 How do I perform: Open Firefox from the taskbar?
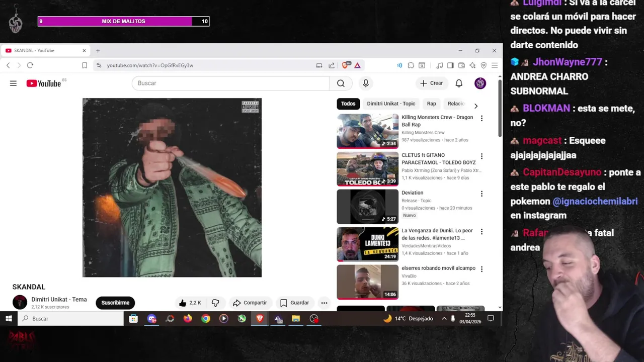point(188,318)
